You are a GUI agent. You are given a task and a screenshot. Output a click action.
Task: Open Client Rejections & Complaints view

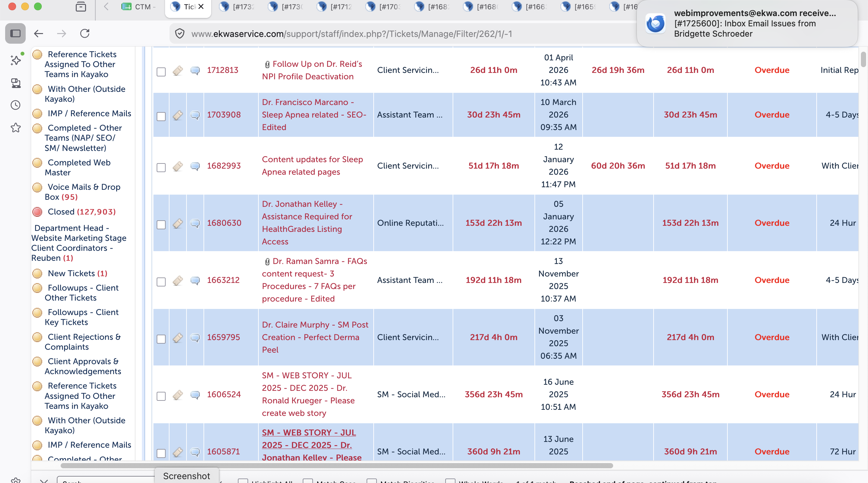coord(82,342)
